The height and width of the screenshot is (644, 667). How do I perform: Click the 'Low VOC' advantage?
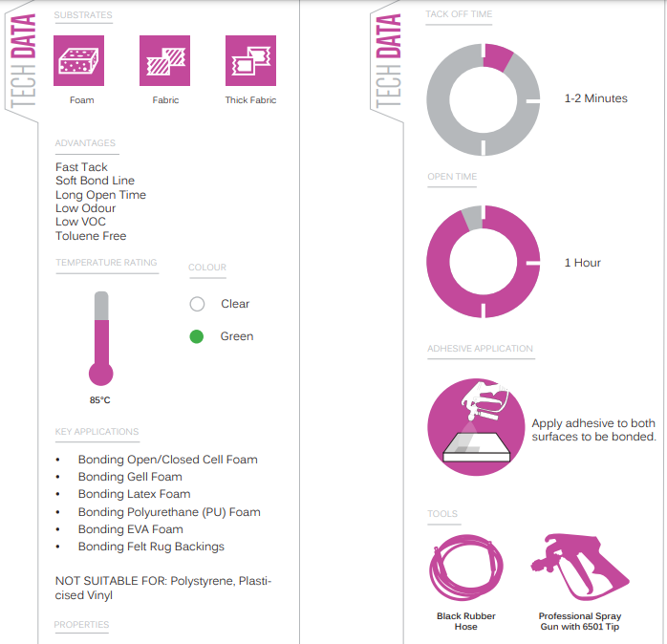[80, 222]
